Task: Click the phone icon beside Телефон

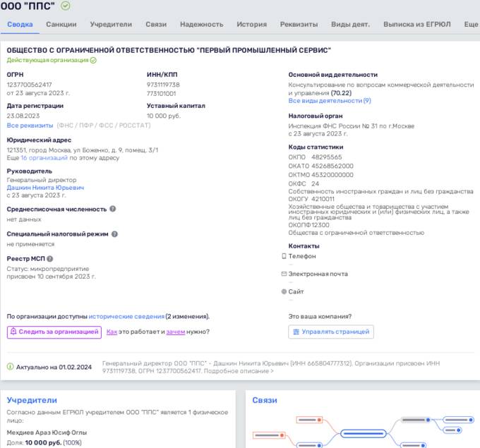Action: 284,257
